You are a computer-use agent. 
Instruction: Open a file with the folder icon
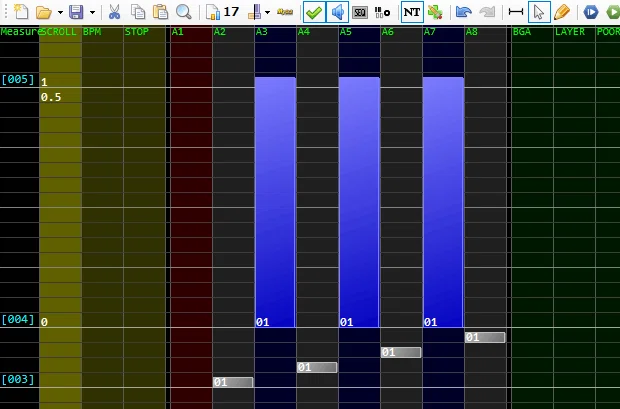43,12
